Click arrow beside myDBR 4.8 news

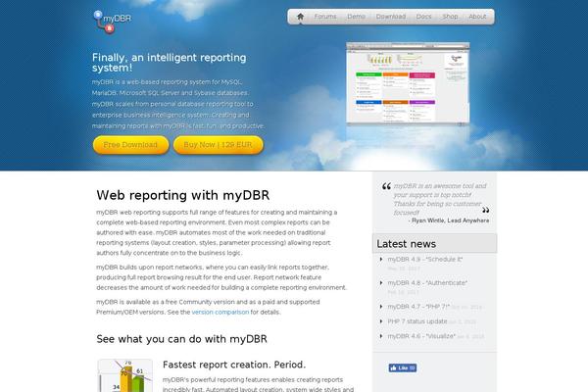381,283
